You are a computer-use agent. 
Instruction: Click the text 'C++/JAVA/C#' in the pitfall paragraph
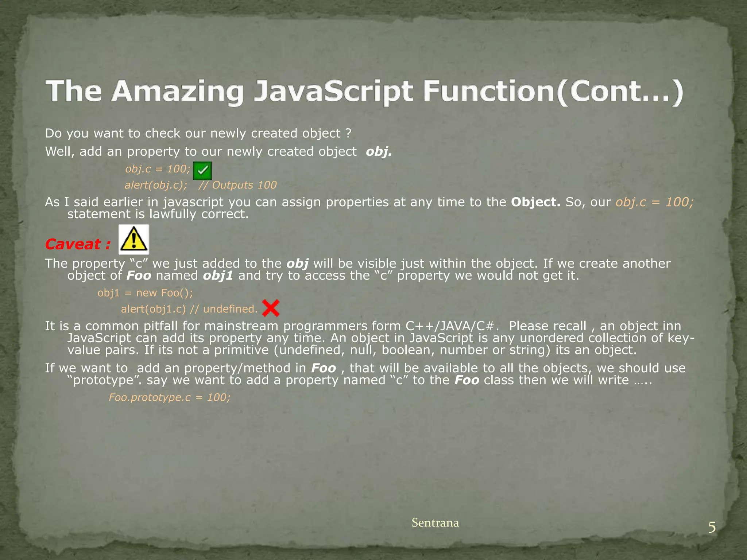450,326
